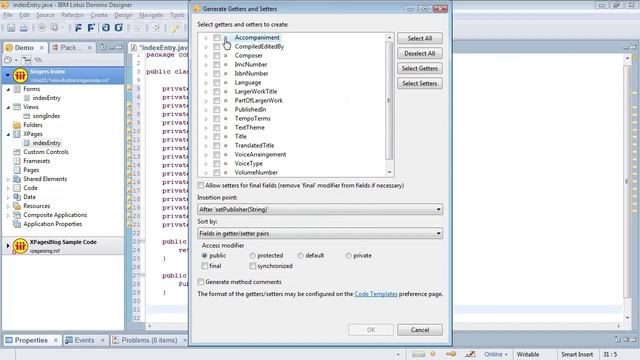Click the Print icon in main toolbar
640x360 pixels.
(24, 28)
